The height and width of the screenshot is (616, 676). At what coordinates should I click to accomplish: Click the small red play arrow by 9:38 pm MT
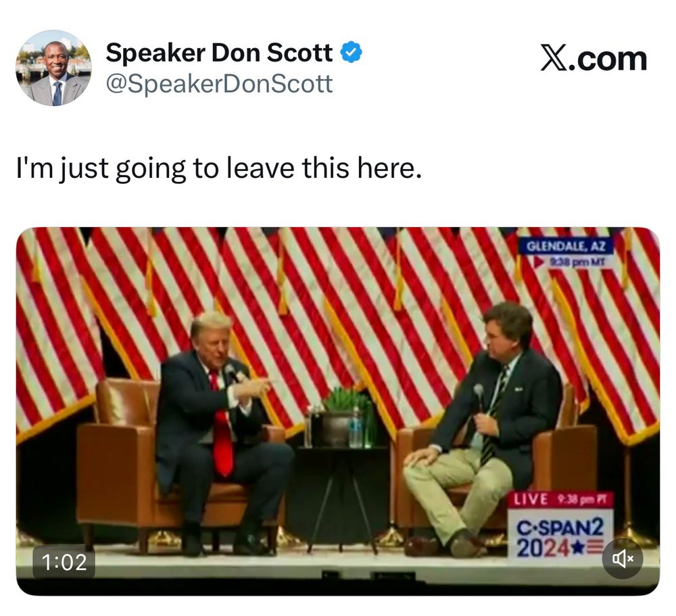point(539,262)
